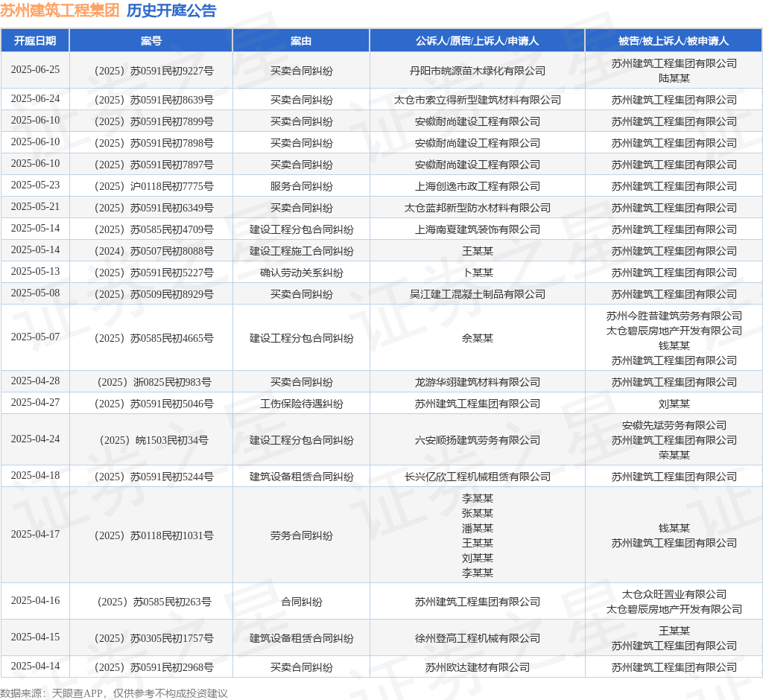Click cause 合同纠纷 in 2025-04-16 row

(301, 602)
